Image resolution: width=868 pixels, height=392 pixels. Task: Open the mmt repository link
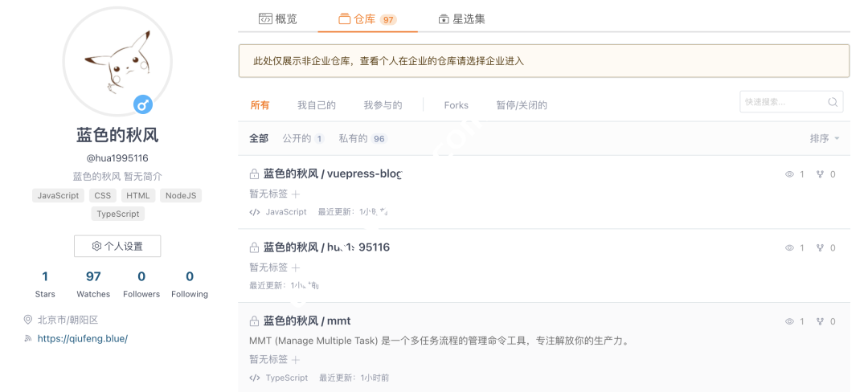(307, 321)
